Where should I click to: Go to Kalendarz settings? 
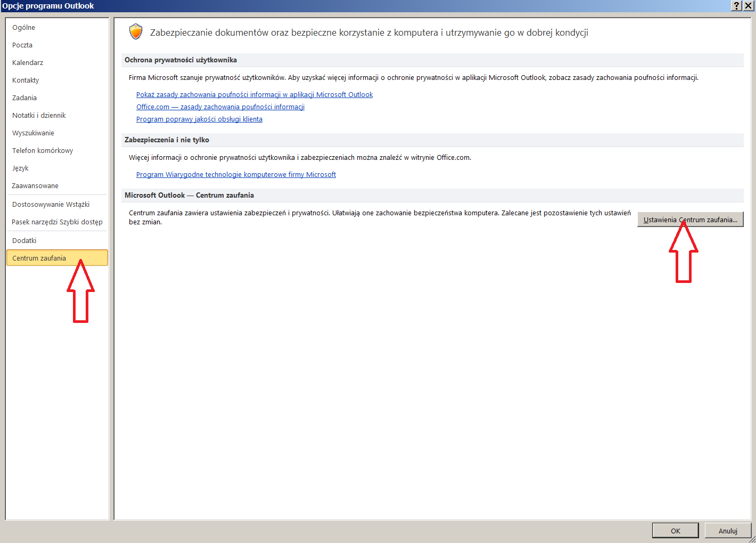[x=57, y=62]
